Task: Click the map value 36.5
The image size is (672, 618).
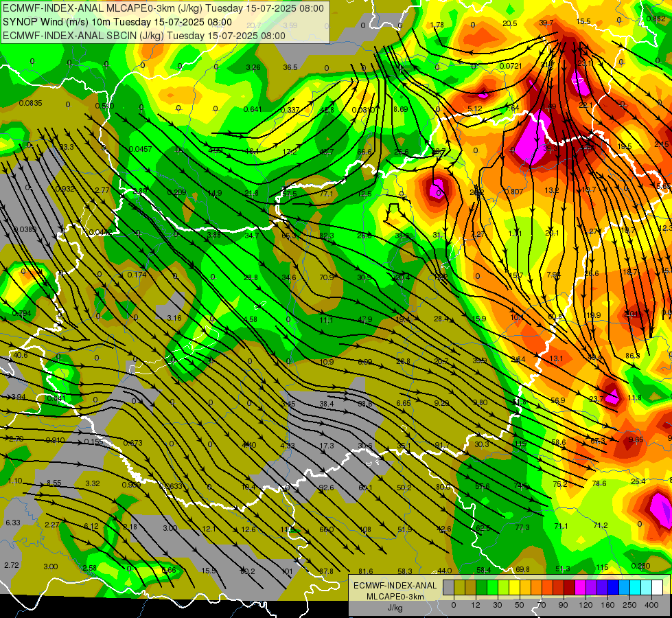Action: (290, 67)
